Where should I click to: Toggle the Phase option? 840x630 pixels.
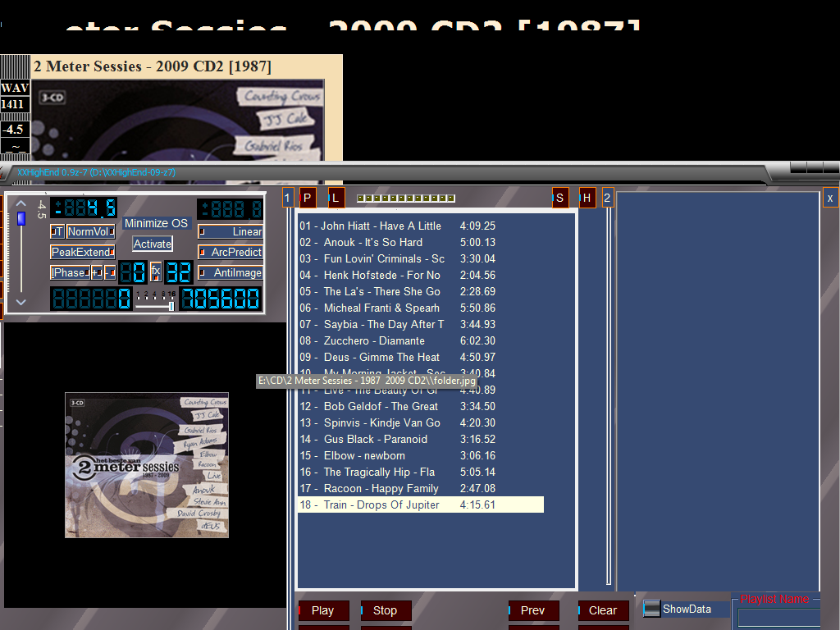click(70, 272)
